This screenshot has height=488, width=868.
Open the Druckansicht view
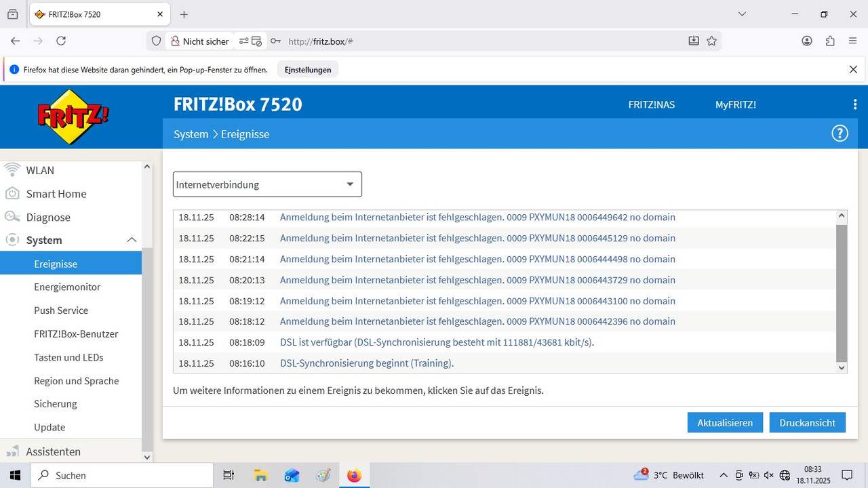(x=807, y=422)
